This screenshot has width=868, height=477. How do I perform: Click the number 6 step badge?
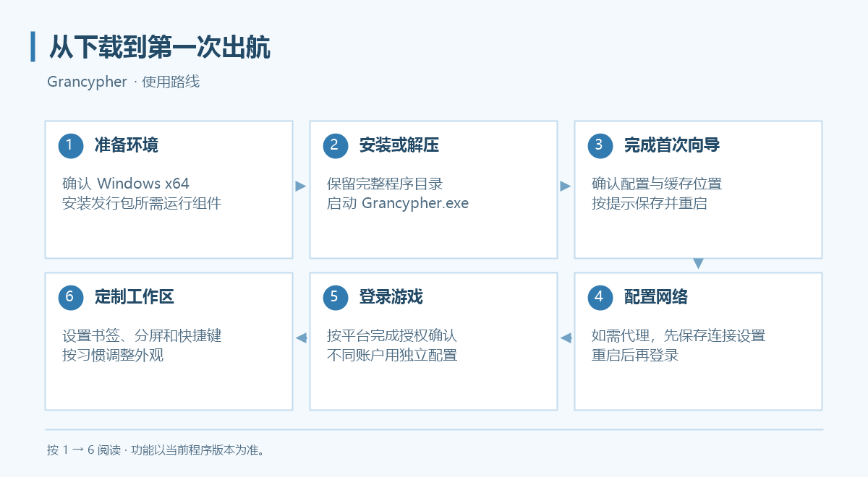70,297
